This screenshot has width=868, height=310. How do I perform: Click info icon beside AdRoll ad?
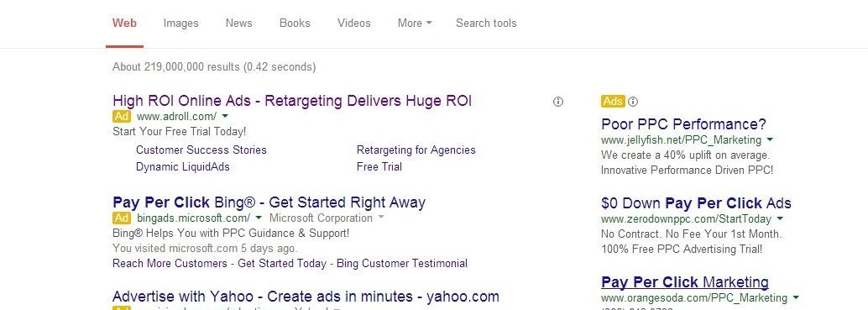click(558, 102)
